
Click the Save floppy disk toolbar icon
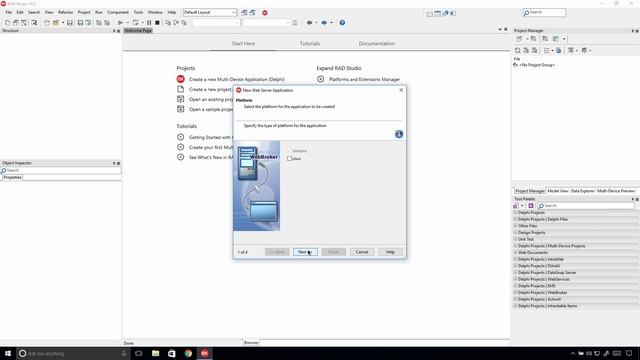coord(70,23)
